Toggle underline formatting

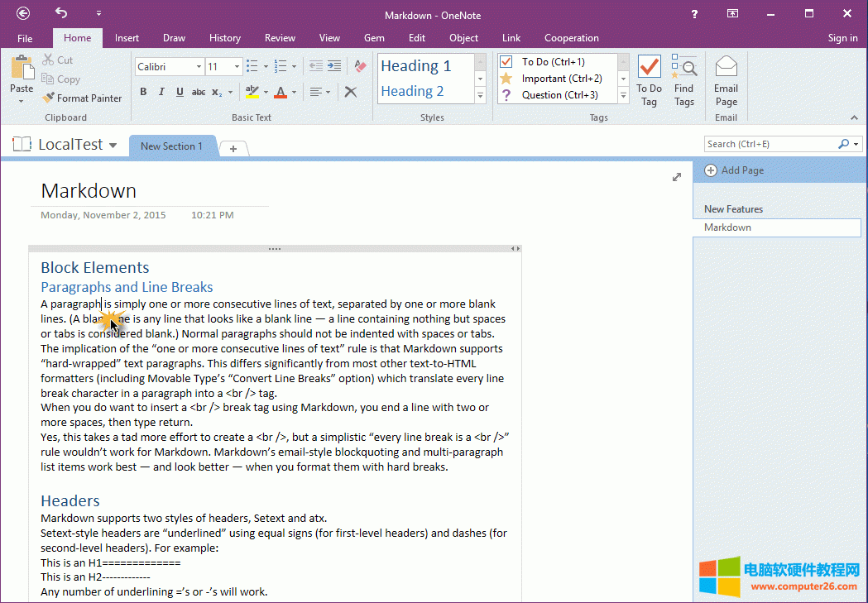click(180, 92)
